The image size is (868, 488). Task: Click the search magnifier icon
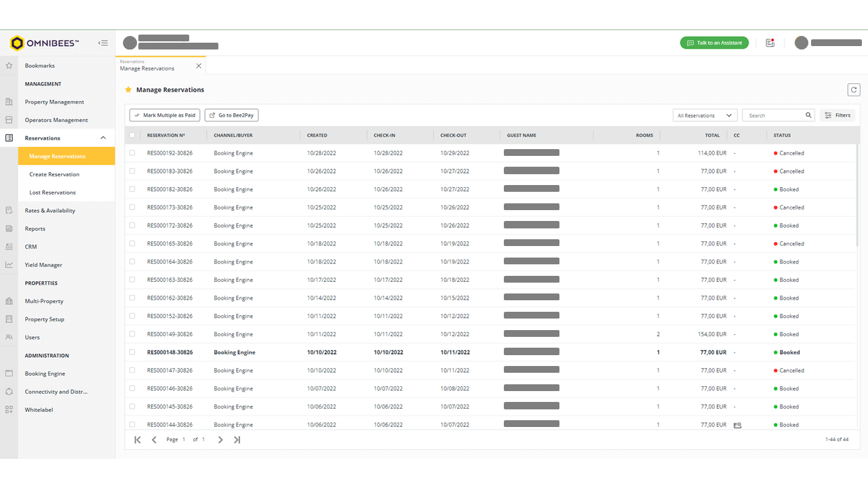808,115
